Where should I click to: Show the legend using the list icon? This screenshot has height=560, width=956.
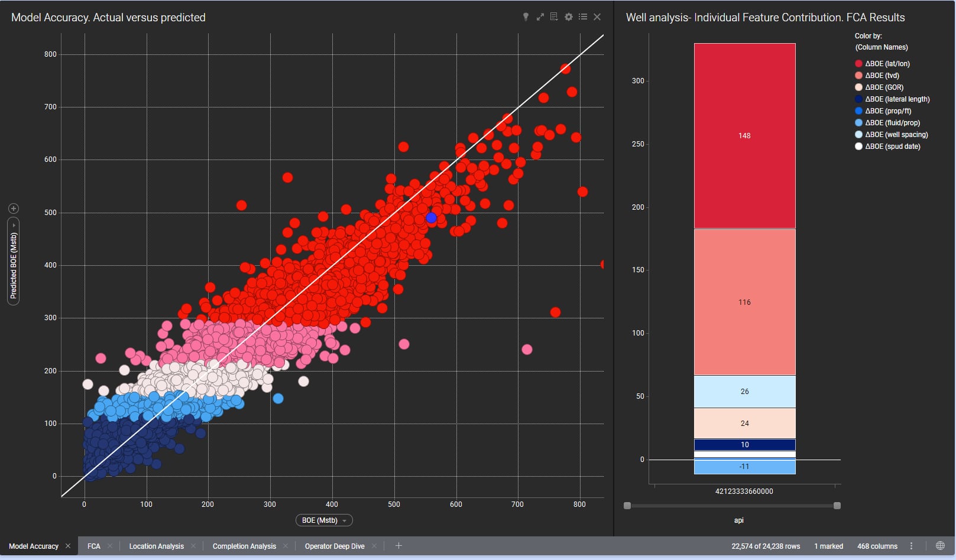(582, 17)
